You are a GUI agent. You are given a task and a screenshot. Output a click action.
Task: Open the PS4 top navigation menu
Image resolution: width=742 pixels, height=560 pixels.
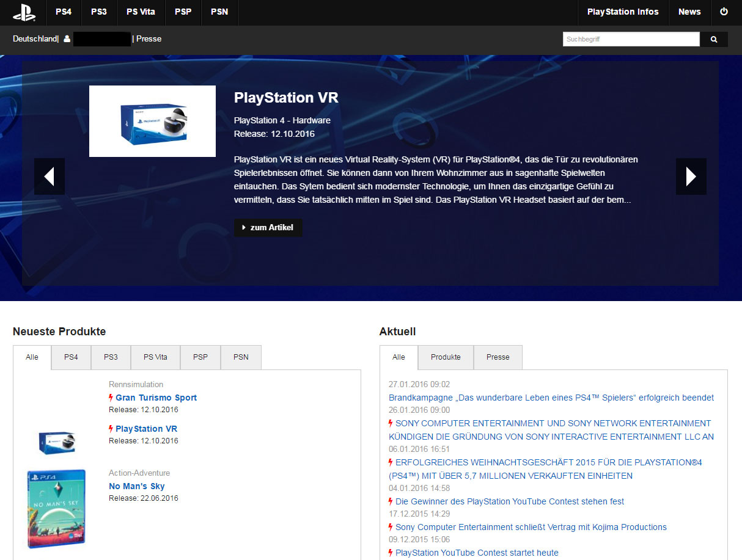pyautogui.click(x=64, y=12)
